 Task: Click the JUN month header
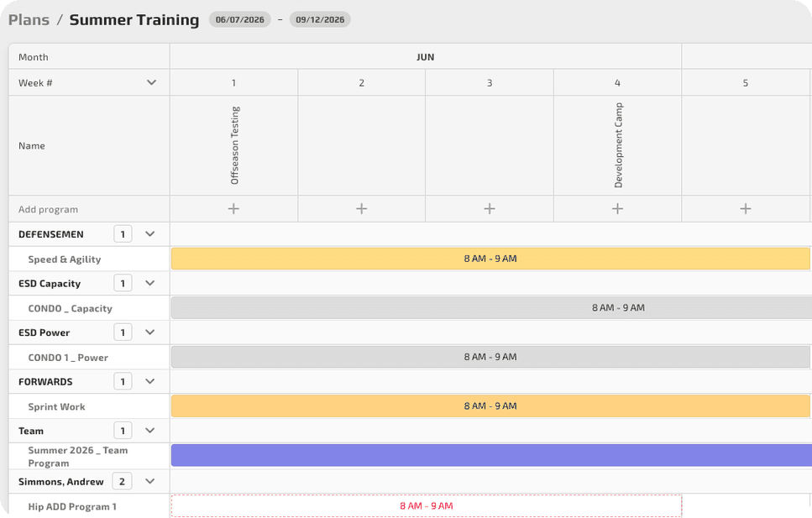pos(425,57)
